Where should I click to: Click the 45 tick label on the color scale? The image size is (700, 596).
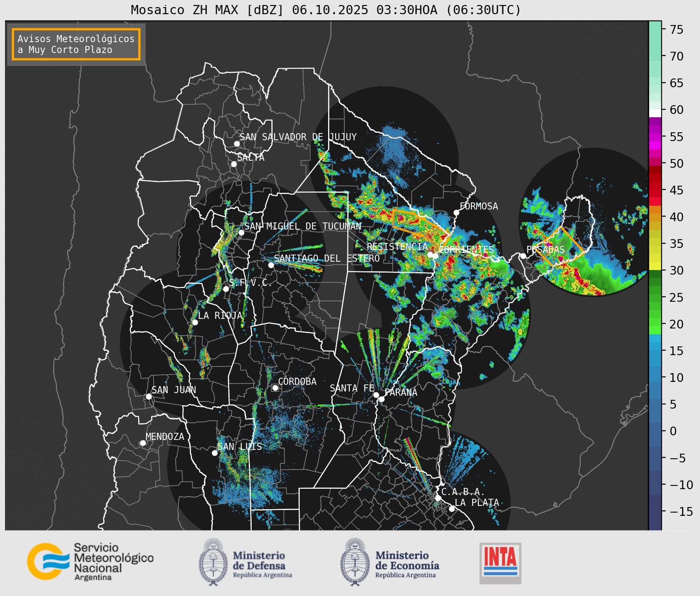[x=677, y=190]
